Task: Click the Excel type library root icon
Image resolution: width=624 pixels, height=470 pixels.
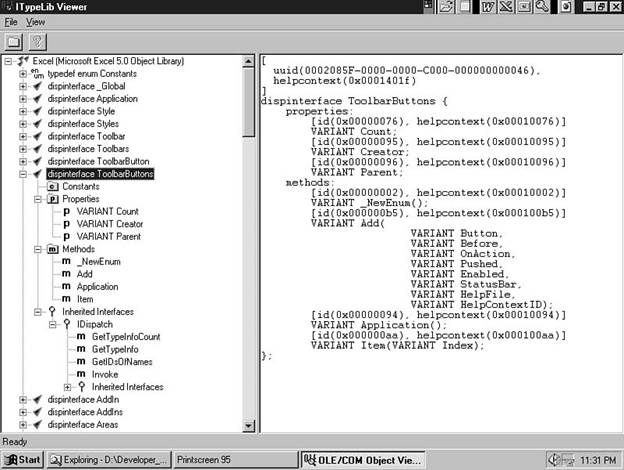Action: pos(23,62)
